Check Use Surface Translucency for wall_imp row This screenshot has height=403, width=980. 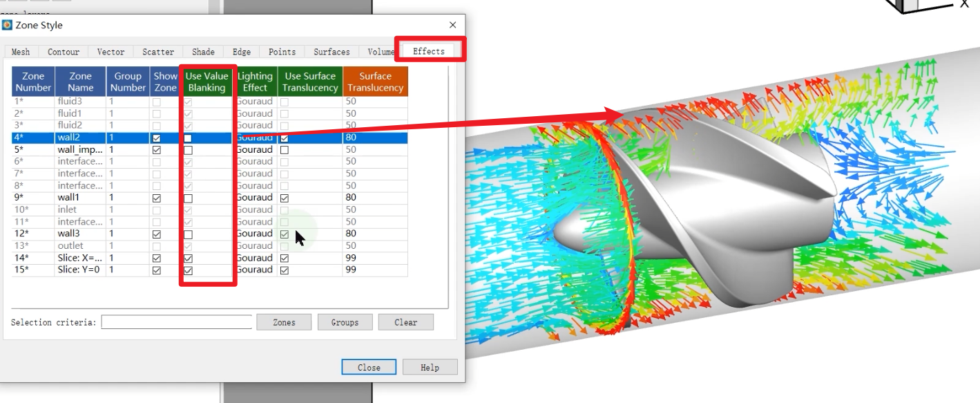285,150
